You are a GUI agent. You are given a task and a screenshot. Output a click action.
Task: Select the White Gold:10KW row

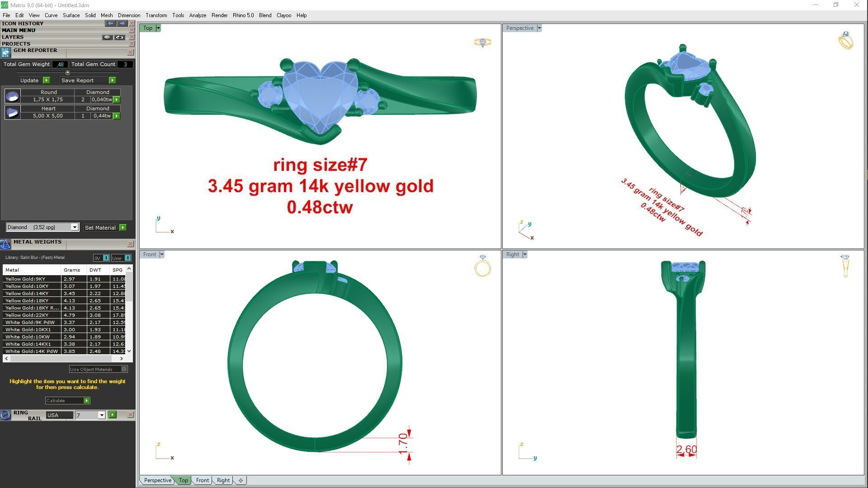coord(64,337)
